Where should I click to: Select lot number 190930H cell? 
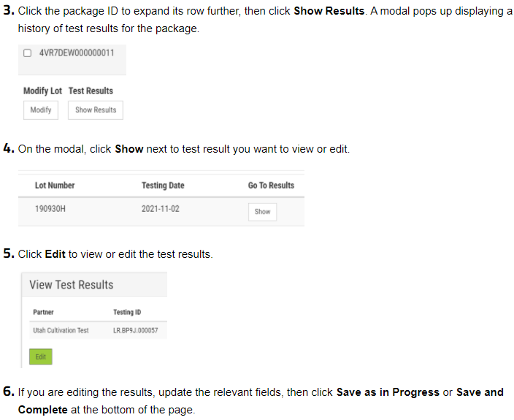pyautogui.click(x=50, y=209)
